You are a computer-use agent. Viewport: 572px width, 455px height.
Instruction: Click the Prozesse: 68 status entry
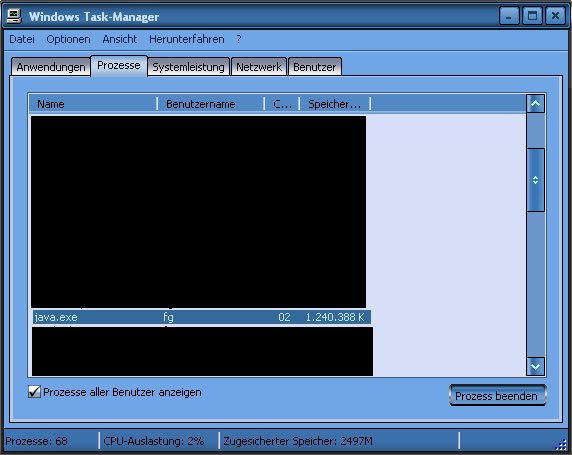(36, 441)
